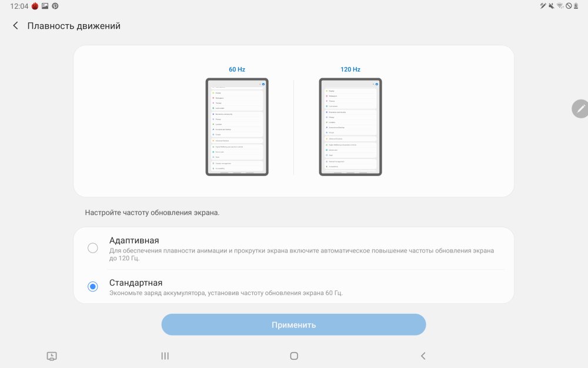
Task: Tap the Back arrow in navigation bar
Action: click(x=423, y=356)
